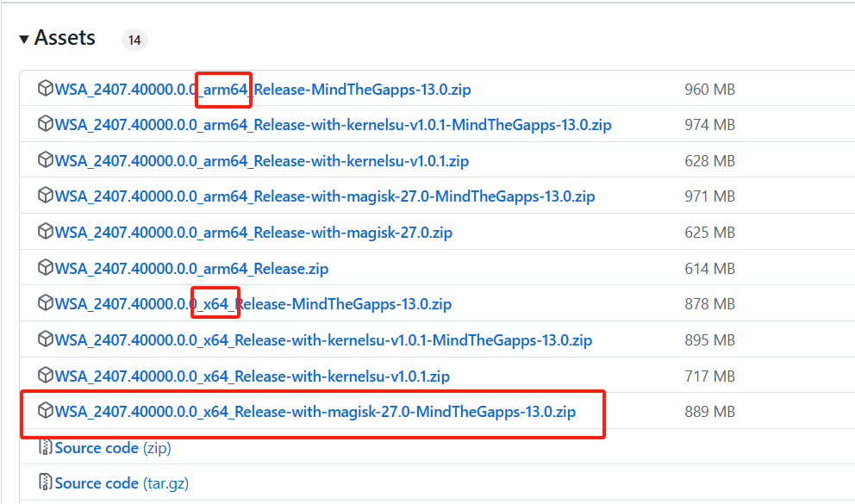Image resolution: width=855 pixels, height=504 pixels.
Task: Click the 878 MB size text
Action: tap(710, 304)
